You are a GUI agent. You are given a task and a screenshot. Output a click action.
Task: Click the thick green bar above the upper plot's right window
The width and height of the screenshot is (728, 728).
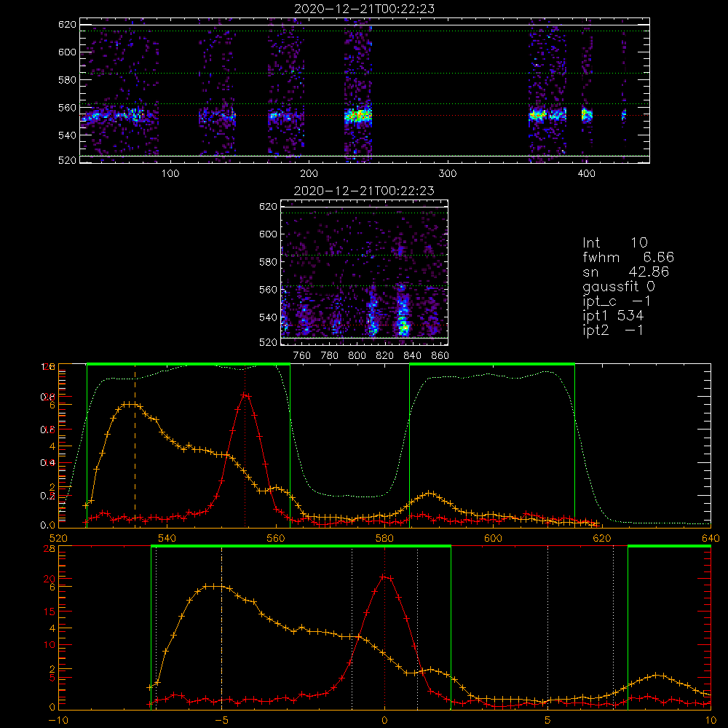pyautogui.click(x=492, y=364)
